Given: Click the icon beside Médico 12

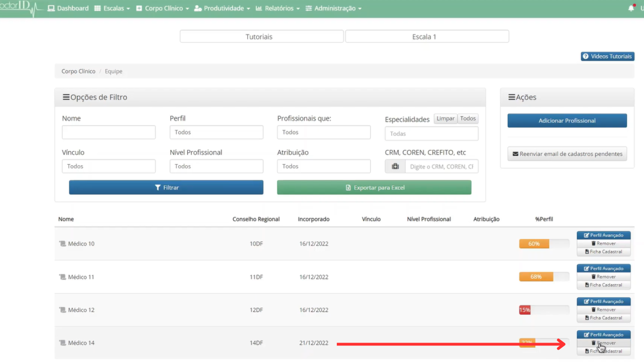Looking at the screenshot, I should 62,310.
